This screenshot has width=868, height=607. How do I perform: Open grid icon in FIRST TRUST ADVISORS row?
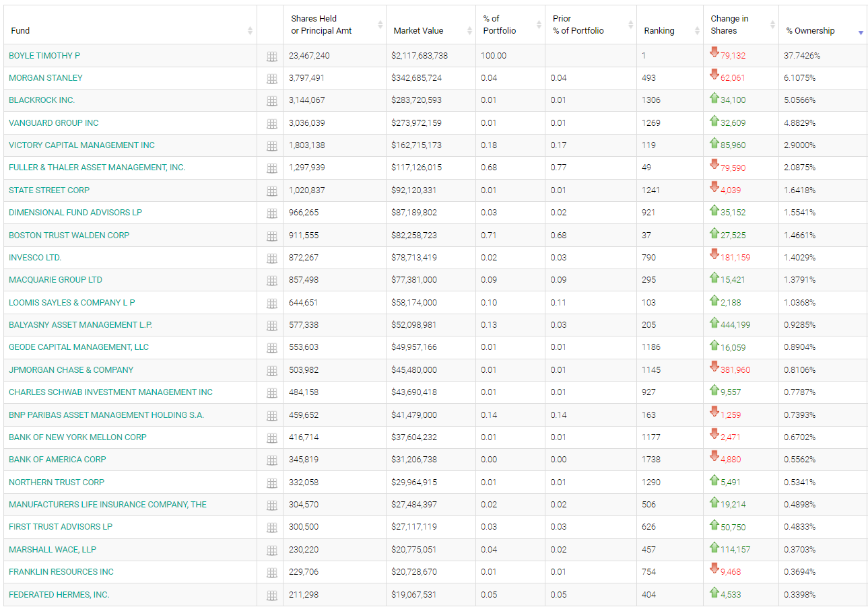[x=272, y=528]
